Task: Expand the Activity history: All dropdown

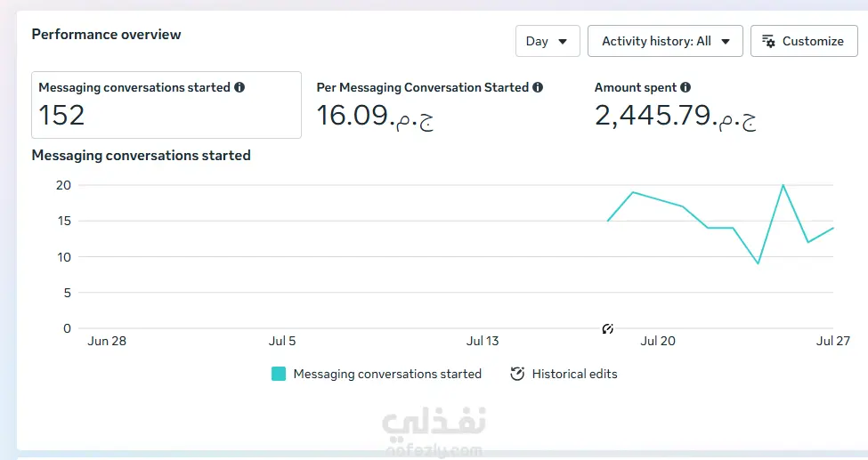Action: tap(665, 41)
